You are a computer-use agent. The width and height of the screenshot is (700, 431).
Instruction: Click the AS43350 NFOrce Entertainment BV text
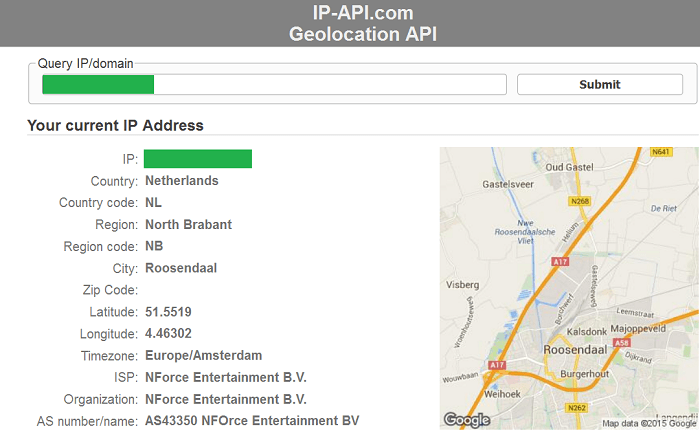252,421
